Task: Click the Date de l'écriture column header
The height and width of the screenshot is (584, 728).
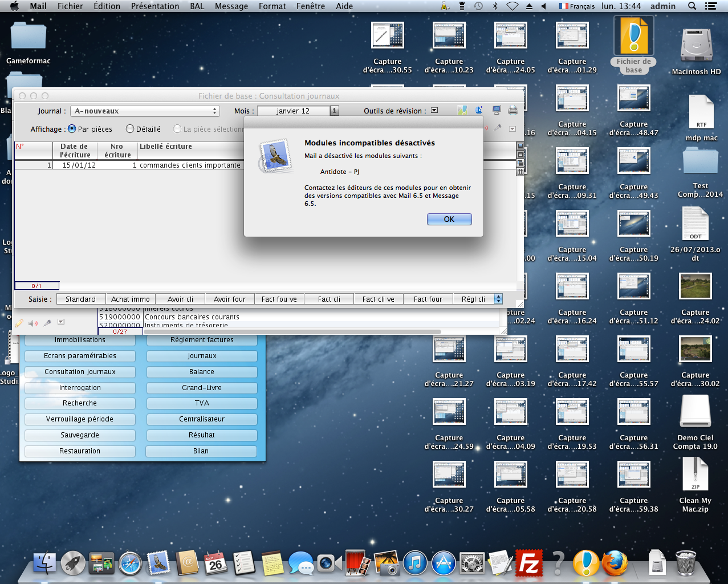Action: pyautogui.click(x=75, y=151)
